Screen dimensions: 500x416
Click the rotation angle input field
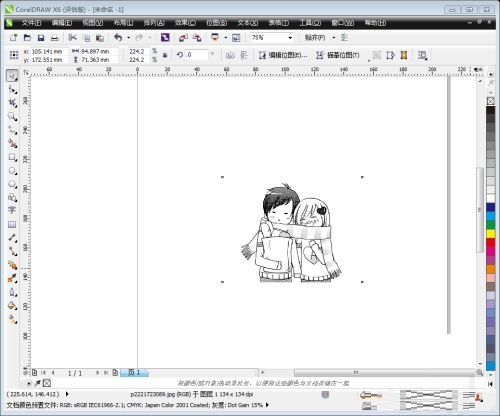click(196, 55)
